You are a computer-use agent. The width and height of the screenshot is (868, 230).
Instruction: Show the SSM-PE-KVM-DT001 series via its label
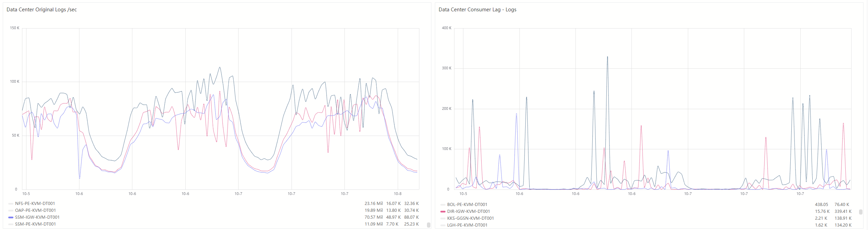coord(35,224)
